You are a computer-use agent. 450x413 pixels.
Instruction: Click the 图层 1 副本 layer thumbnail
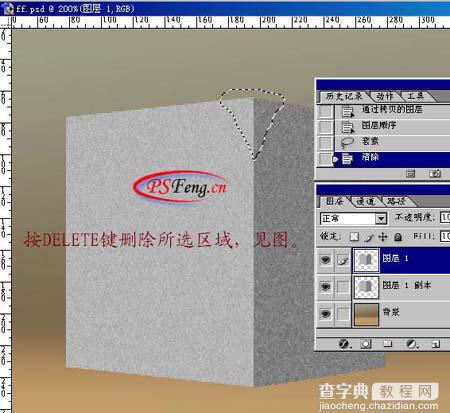366,287
